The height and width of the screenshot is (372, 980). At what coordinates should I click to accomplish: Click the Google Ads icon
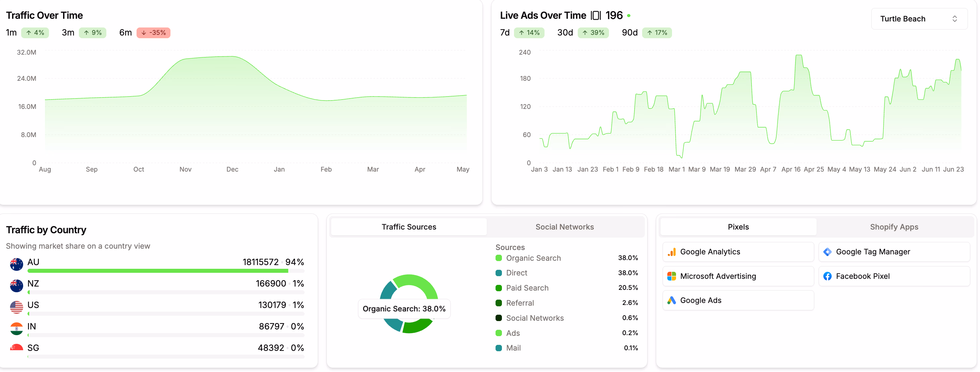[672, 300]
